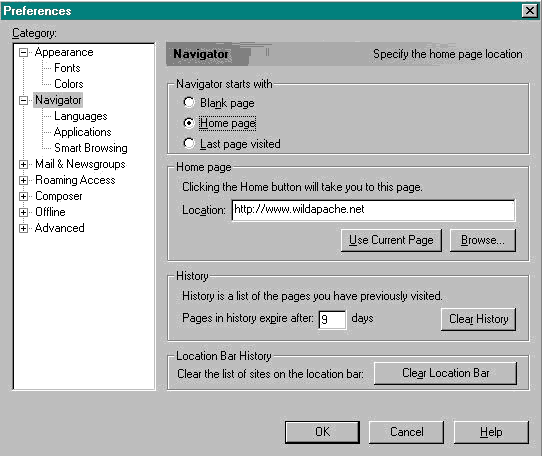Close the Preferences dialog window

coord(530,11)
